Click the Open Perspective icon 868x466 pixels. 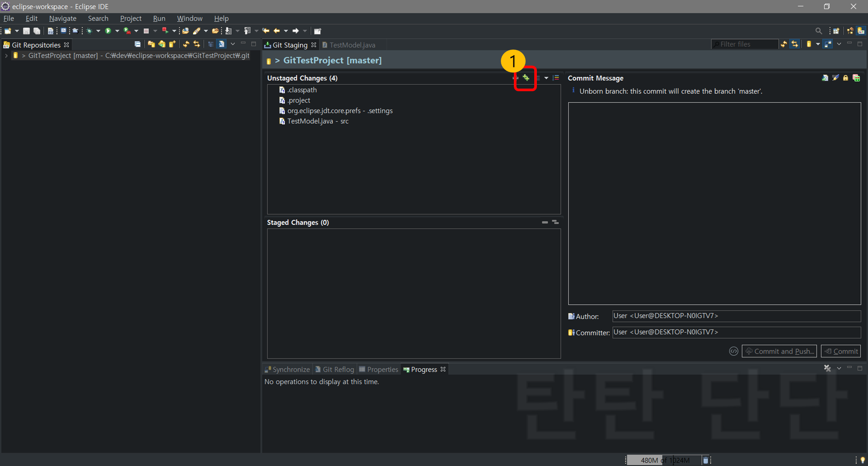836,31
